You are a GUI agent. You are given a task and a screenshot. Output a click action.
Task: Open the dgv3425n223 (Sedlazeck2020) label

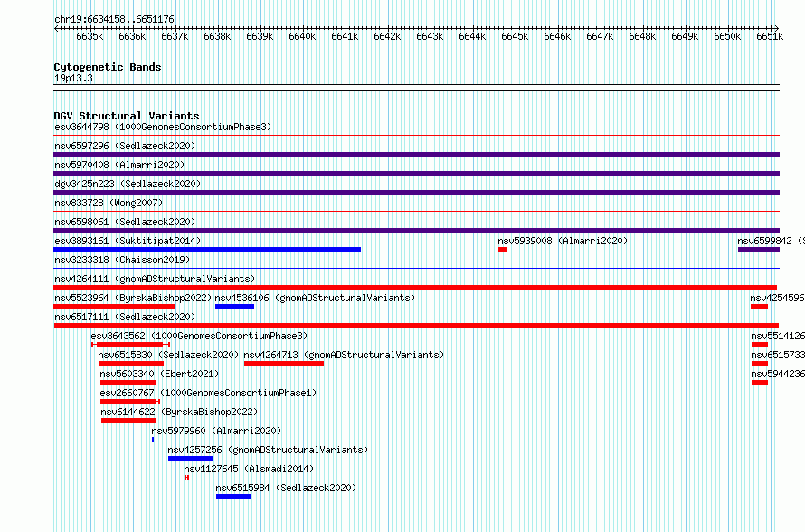128,184
